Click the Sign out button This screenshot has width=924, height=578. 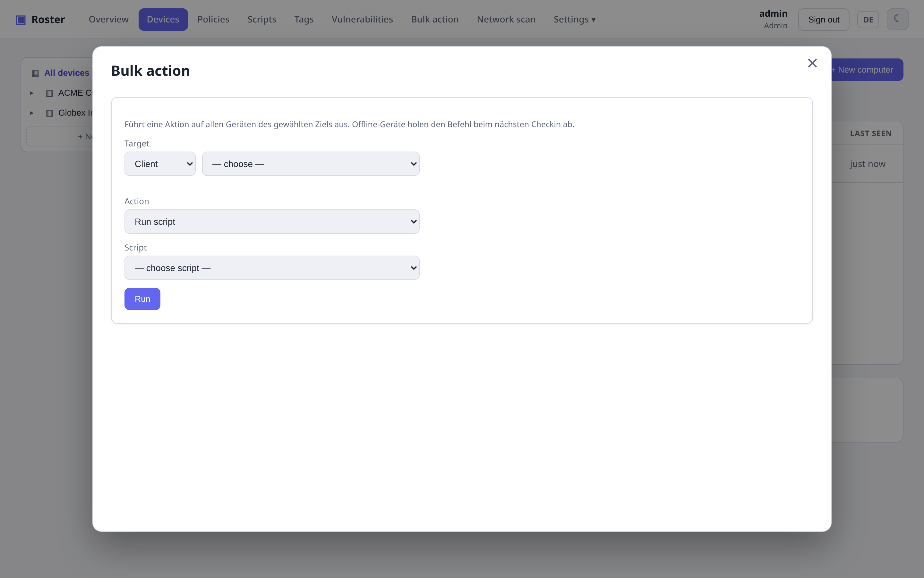click(824, 20)
